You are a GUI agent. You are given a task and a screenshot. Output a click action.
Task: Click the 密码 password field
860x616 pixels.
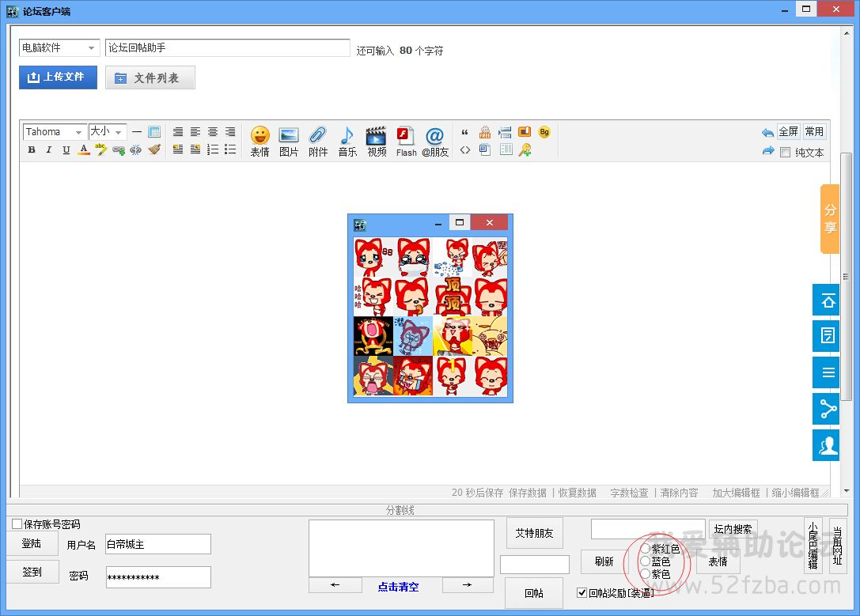tap(158, 577)
